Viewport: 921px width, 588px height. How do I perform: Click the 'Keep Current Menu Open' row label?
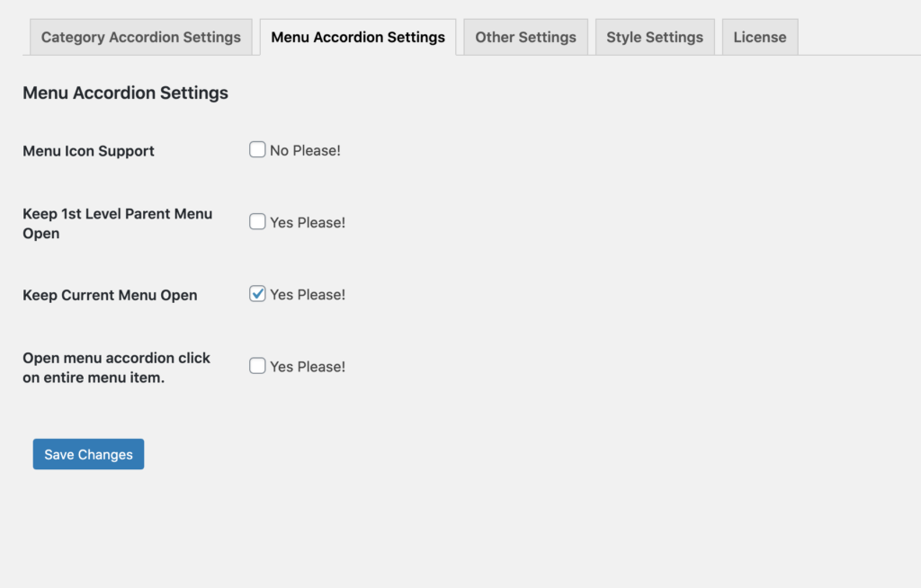tap(110, 295)
